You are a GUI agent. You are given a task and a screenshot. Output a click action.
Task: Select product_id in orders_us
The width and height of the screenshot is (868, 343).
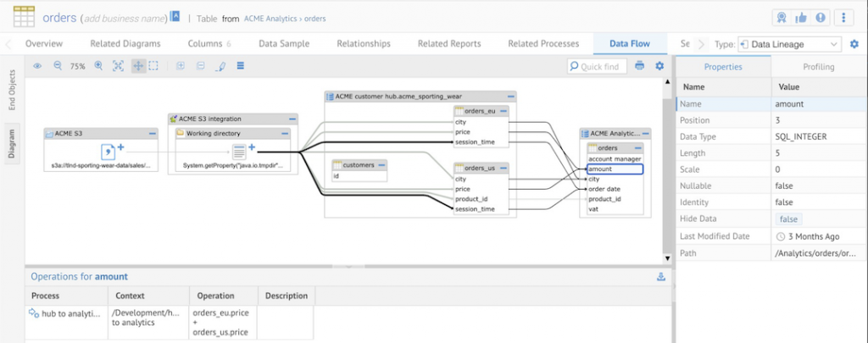tap(481, 199)
